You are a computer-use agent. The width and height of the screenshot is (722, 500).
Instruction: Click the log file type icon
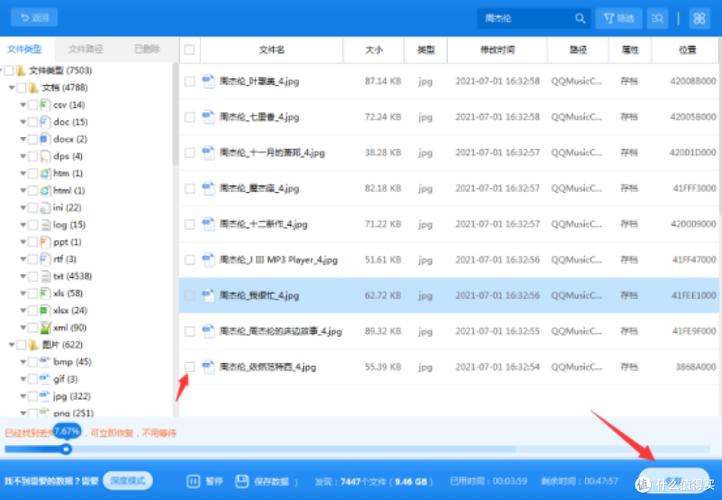coord(45,225)
